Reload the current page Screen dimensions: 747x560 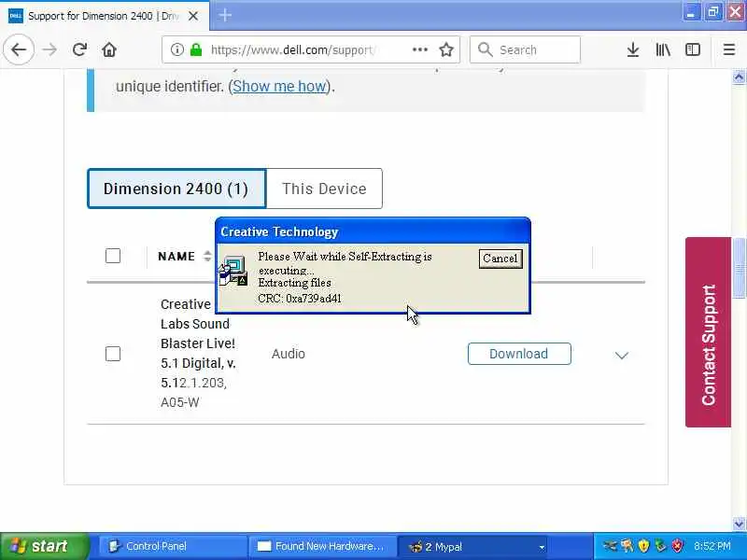(79, 49)
